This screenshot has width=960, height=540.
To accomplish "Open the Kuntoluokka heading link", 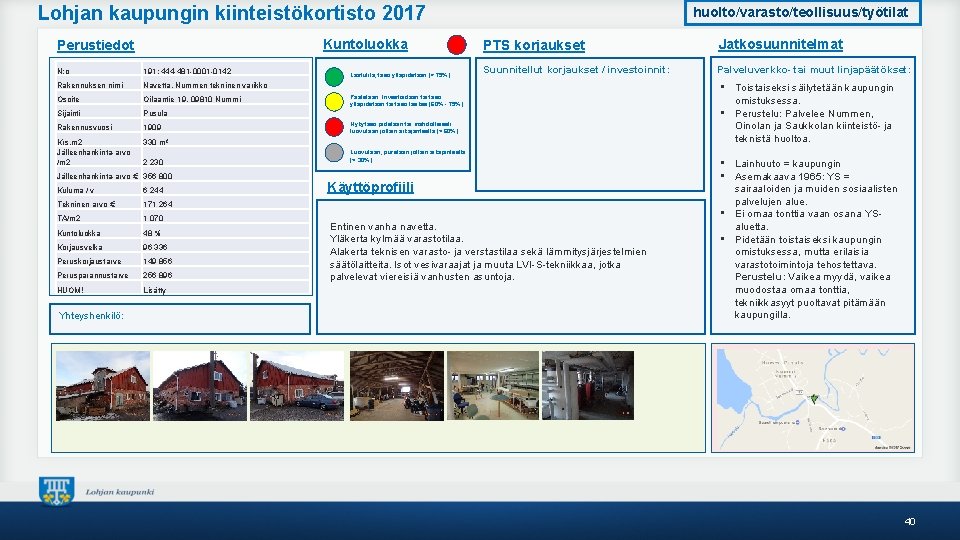I will pos(366,44).
